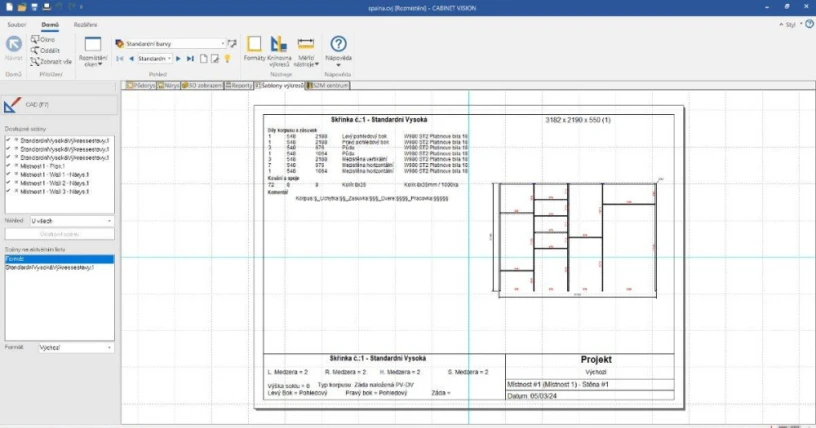The height and width of the screenshot is (428, 816).
Task: Open the Soubor menu tab
Action: click(x=17, y=24)
